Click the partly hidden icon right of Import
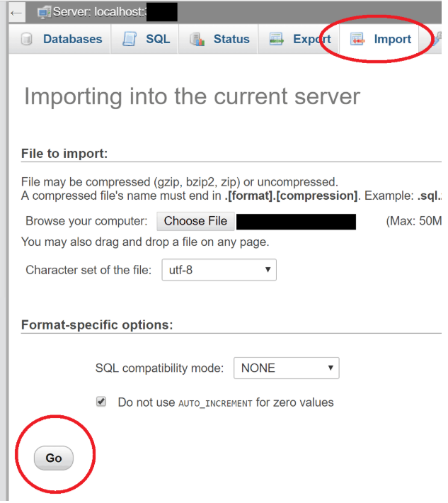The image size is (448, 503). pyautogui.click(x=437, y=39)
